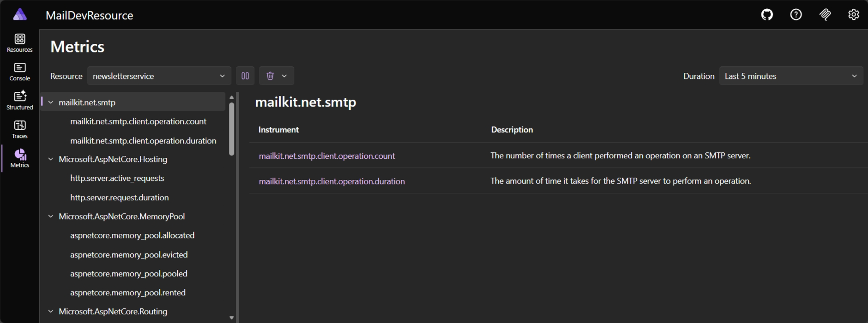Go to the Traces page
The width and height of the screenshot is (868, 323).
tap(20, 130)
